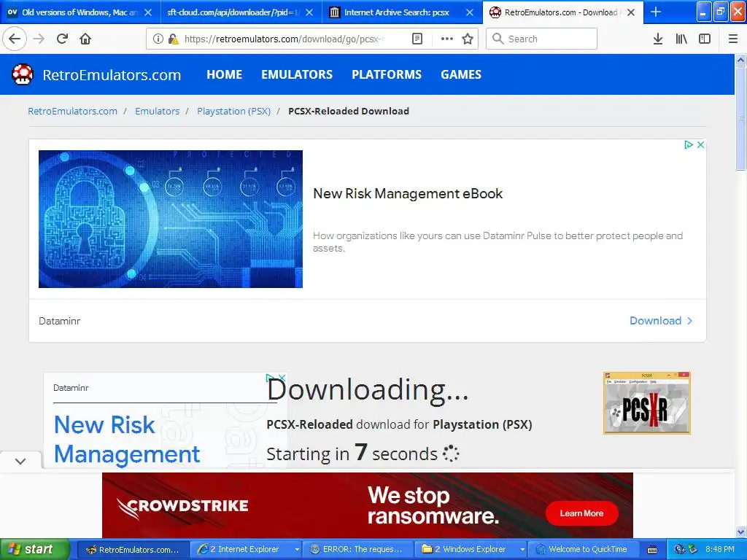Open the Firefox hamburger menu

733,39
